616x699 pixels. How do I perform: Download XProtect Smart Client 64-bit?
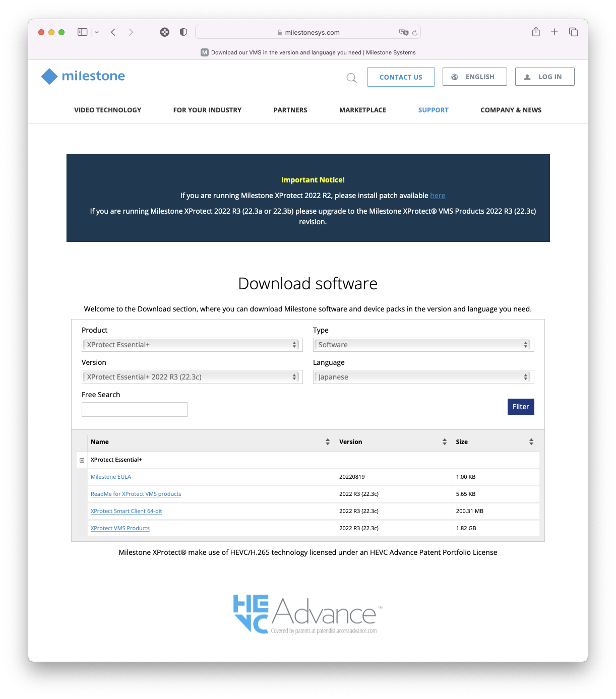126,511
